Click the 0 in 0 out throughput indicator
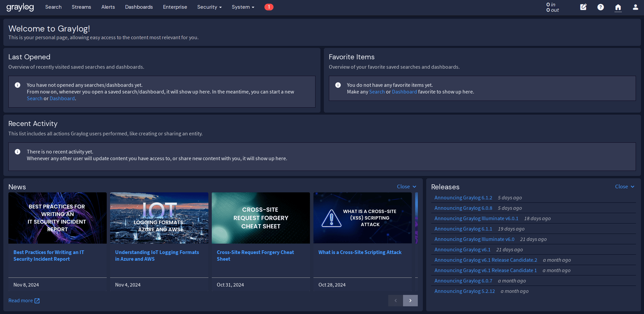Viewport: 644px width, 314px height. (552, 7)
